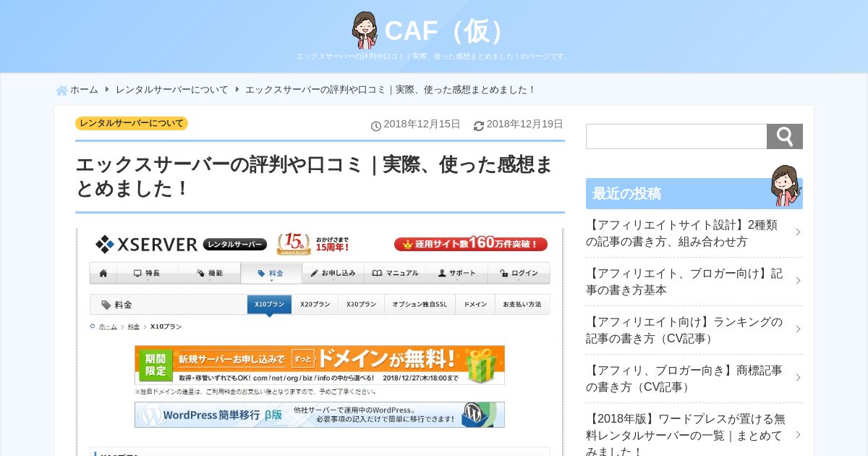Image resolution: width=868 pixels, height=456 pixels.
Task: Click the clock icon next to 2018年12月15日
Action: pos(376,126)
